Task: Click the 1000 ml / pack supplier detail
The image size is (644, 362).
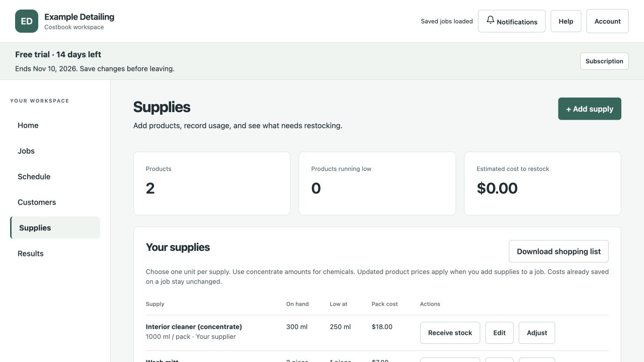Action: point(191,337)
